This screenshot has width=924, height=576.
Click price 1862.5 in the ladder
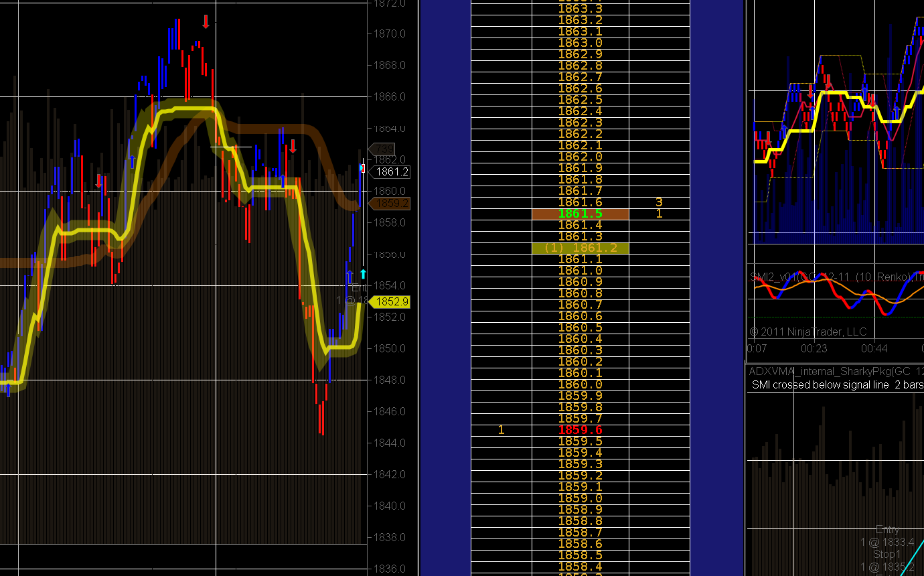pos(580,100)
